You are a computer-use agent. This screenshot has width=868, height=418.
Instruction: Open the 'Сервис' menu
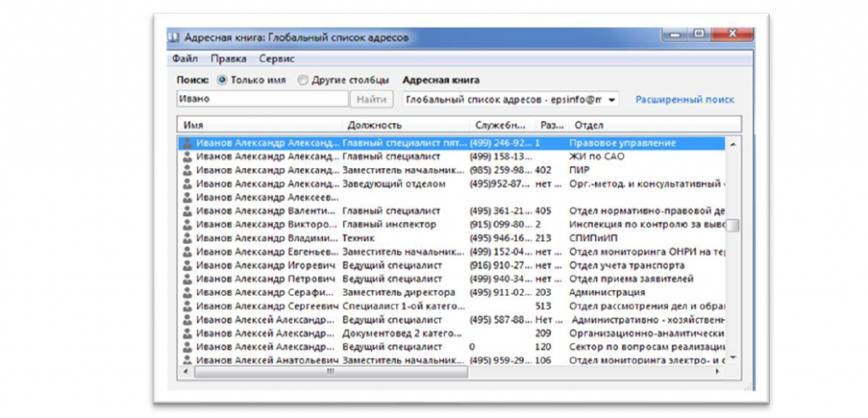click(x=277, y=59)
